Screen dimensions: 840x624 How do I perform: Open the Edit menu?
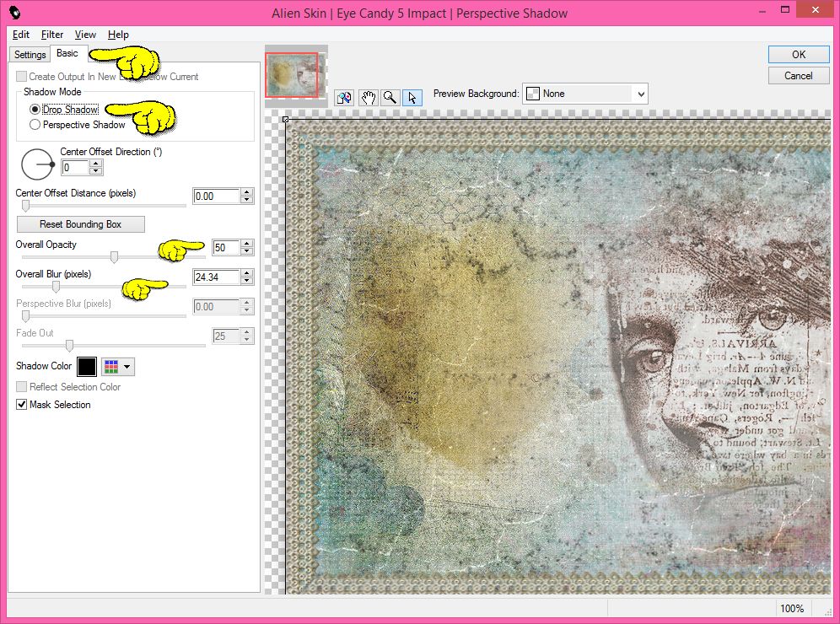click(21, 35)
